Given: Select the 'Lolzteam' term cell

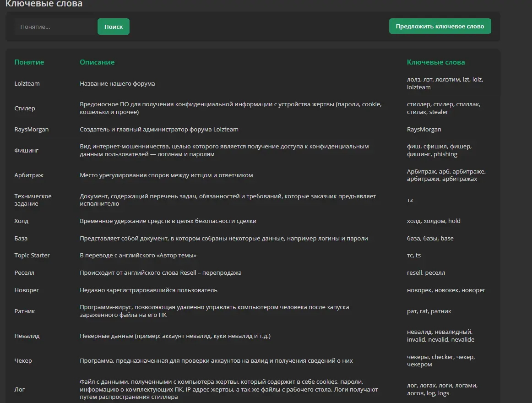Looking at the screenshot, I should click(27, 83).
